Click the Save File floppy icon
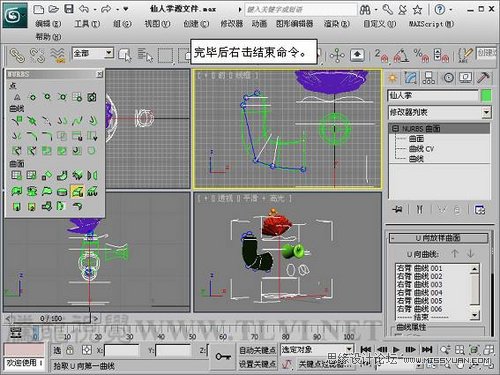 tap(69, 9)
